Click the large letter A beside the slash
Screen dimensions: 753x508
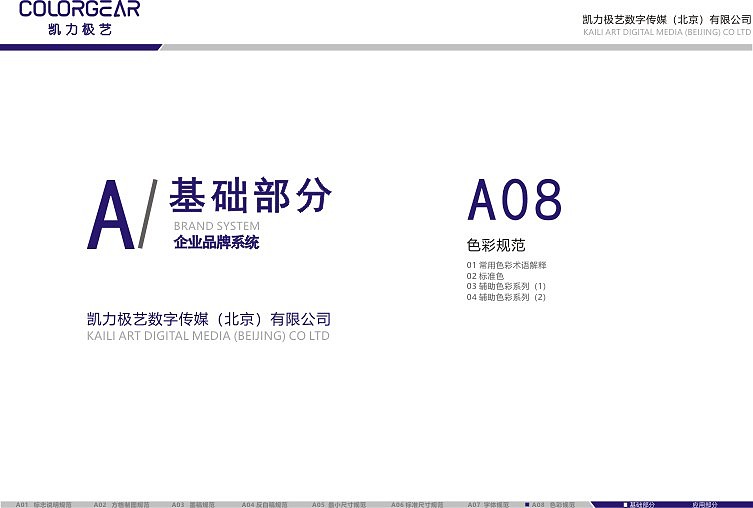pos(111,215)
